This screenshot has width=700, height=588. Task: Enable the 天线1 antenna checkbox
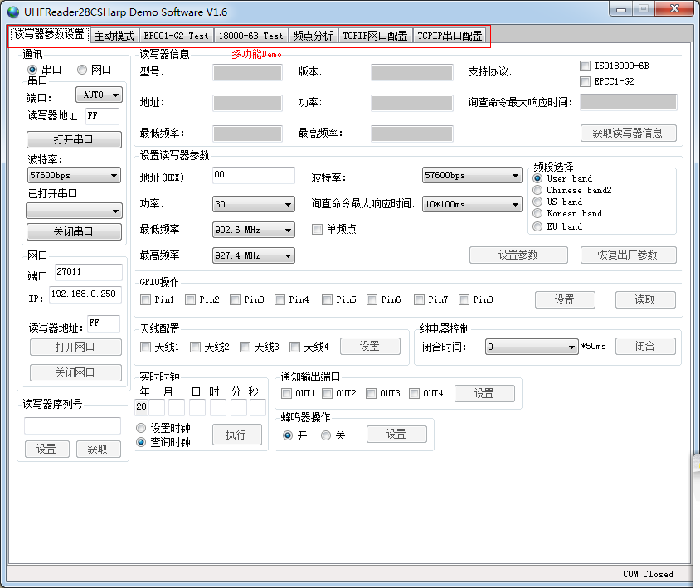146,347
